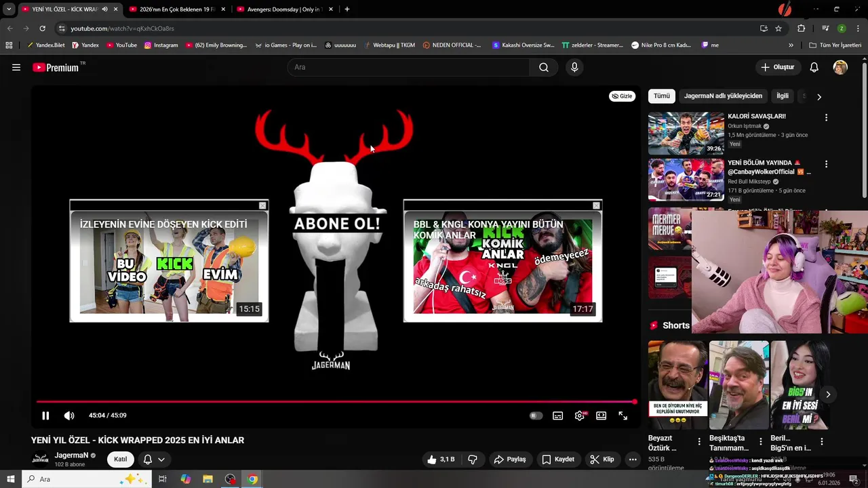Hide end screen with Gizle button

coord(622,96)
